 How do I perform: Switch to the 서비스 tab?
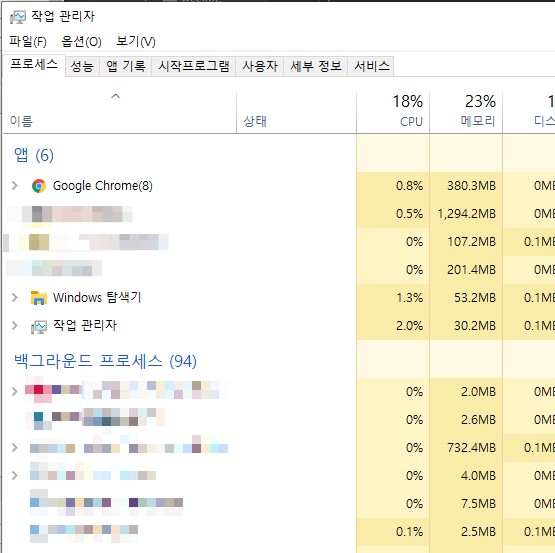pyautogui.click(x=371, y=66)
